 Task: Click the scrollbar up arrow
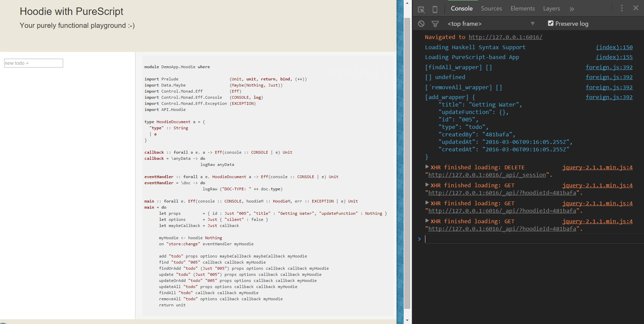click(x=407, y=3)
